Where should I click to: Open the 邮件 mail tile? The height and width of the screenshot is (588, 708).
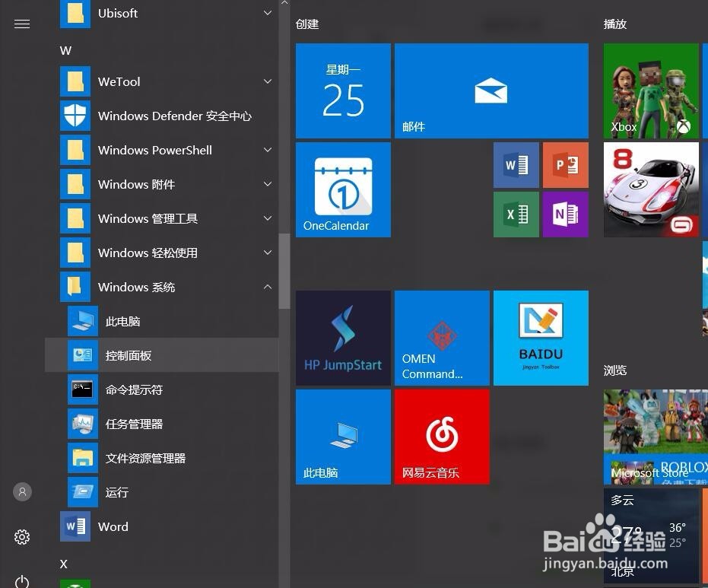click(491, 91)
